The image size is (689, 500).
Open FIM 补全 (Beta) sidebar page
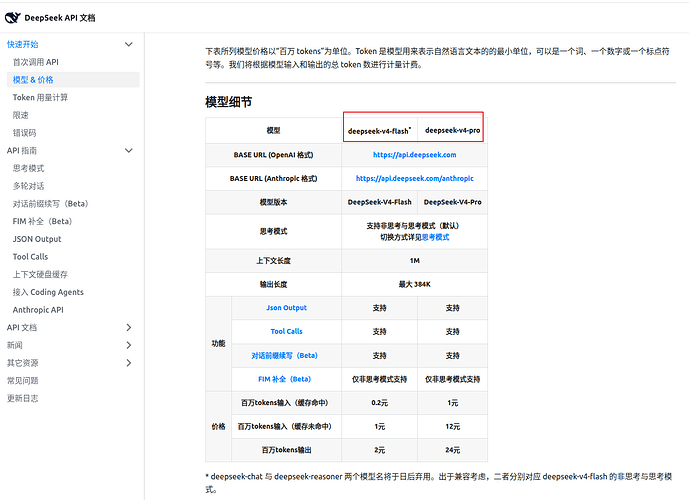point(42,221)
